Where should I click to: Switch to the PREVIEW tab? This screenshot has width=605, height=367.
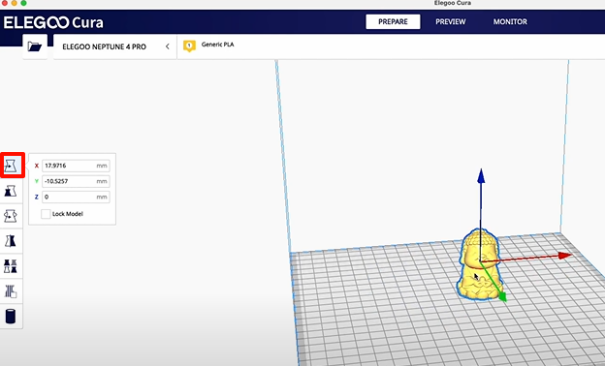(450, 22)
